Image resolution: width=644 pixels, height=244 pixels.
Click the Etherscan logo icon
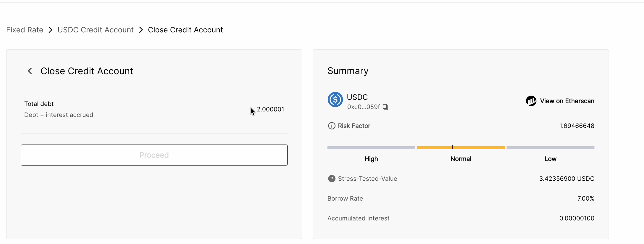[531, 101]
